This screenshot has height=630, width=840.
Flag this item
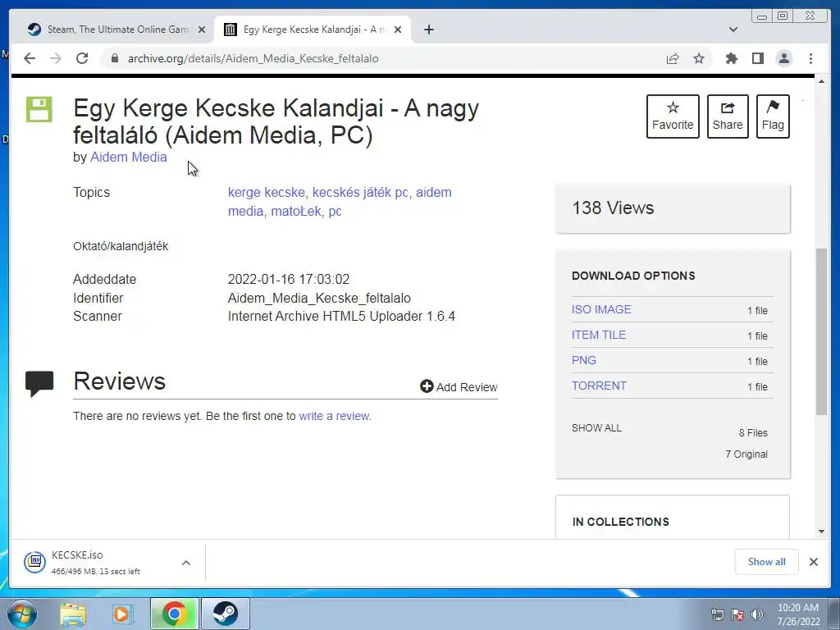point(773,116)
